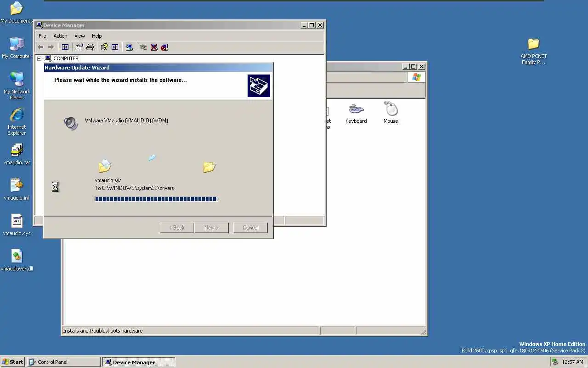Click the 'vmaudio.sys' file name in wizard
The width and height of the screenshot is (588, 368).
[x=108, y=180]
